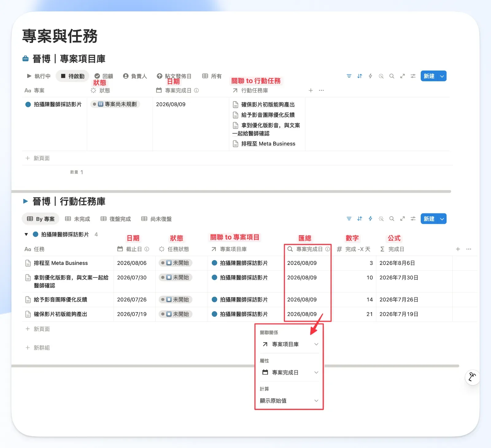This screenshot has height=448, width=491.
Task: Click 完成 -X 天 column header
Action: [354, 249]
